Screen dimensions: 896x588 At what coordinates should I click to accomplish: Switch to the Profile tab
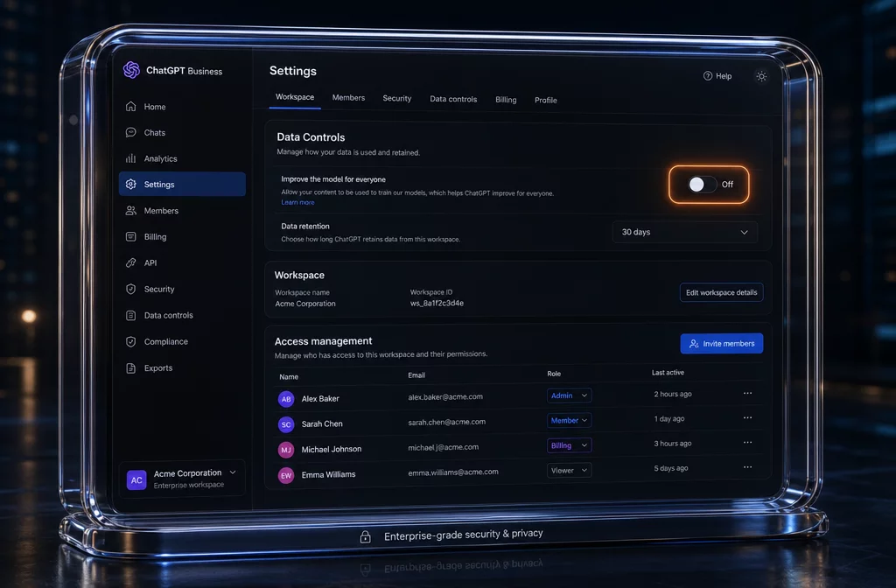[546, 100]
